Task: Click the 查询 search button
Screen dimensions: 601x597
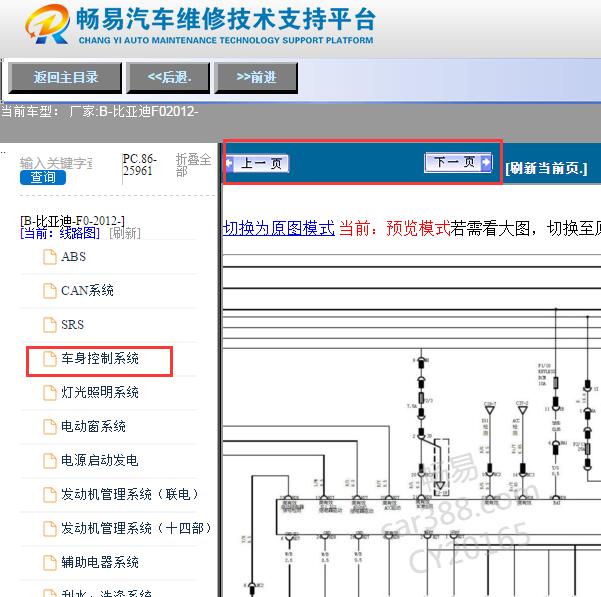Action: (43, 177)
